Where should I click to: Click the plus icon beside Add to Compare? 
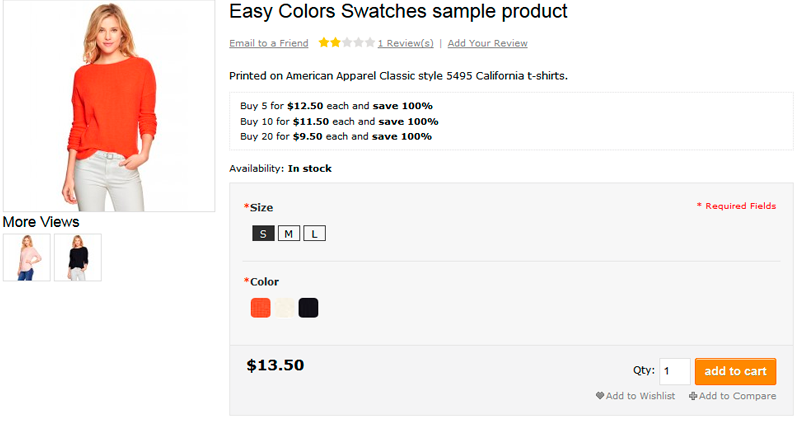point(693,396)
